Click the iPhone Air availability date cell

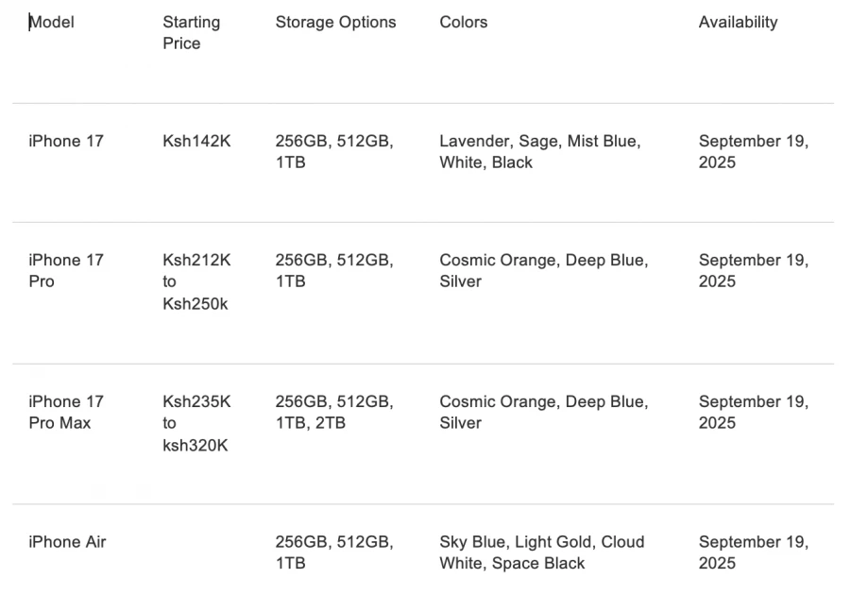tap(754, 552)
